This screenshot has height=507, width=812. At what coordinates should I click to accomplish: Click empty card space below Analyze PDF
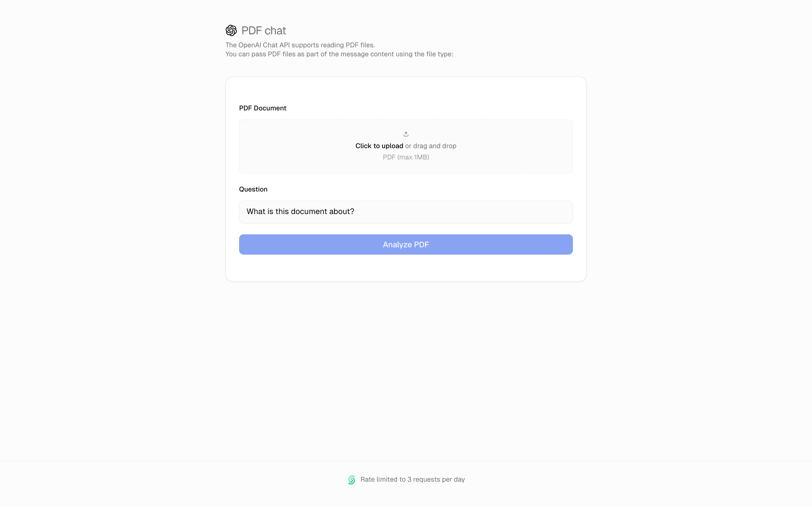click(x=406, y=268)
